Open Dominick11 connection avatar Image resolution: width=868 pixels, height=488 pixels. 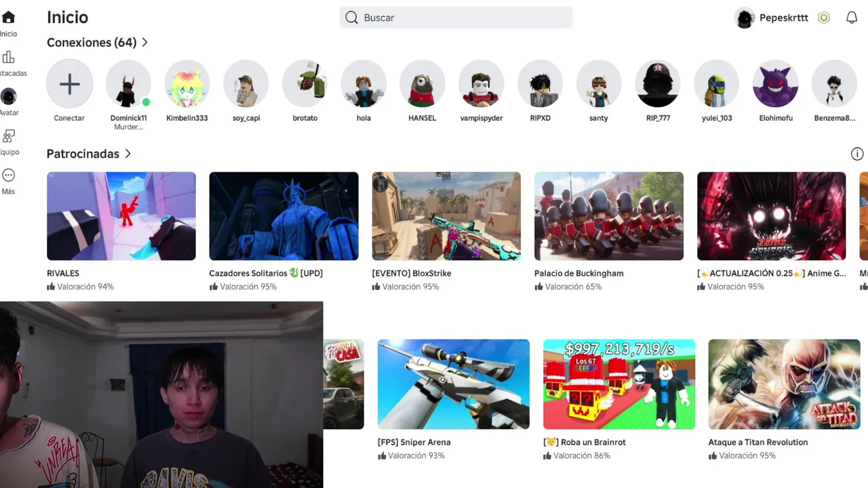pos(128,84)
